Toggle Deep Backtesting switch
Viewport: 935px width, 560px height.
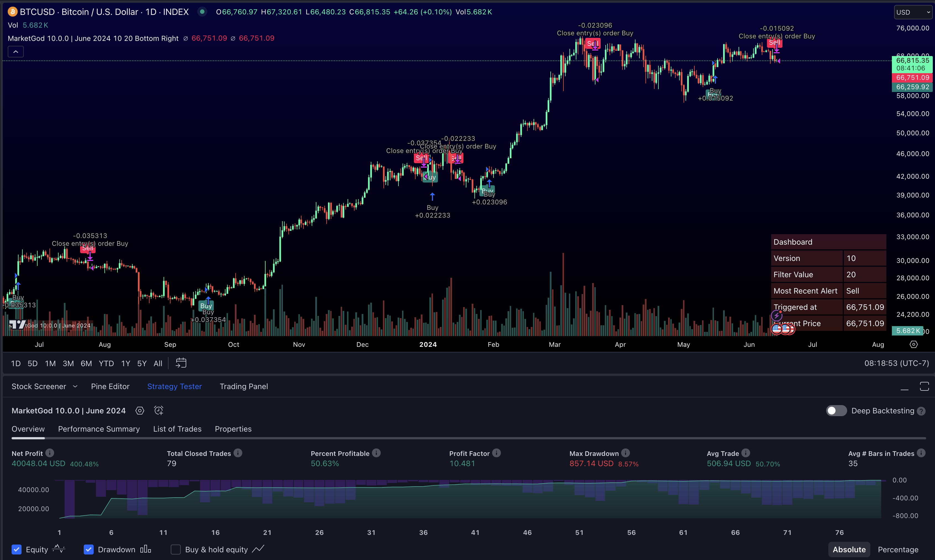tap(836, 411)
